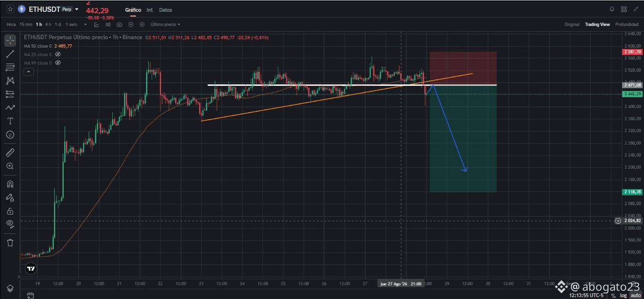Screen dimensions: 644x299
Task: Collapse the indicator legend chevron
Action: coord(29,72)
